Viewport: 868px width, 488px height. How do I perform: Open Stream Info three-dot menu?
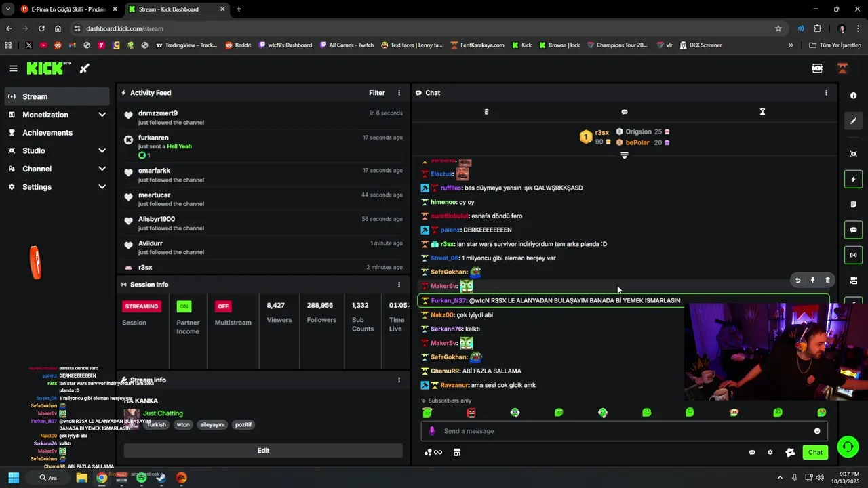[399, 380]
